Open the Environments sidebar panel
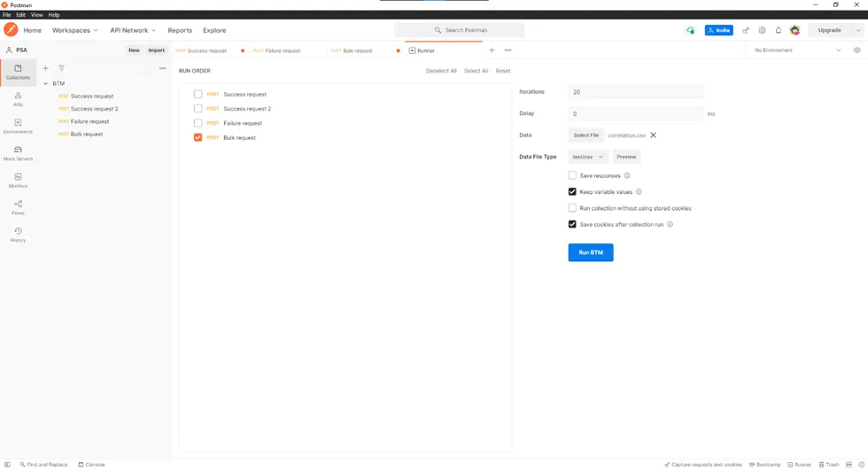This screenshot has width=868, height=470. [x=18, y=126]
